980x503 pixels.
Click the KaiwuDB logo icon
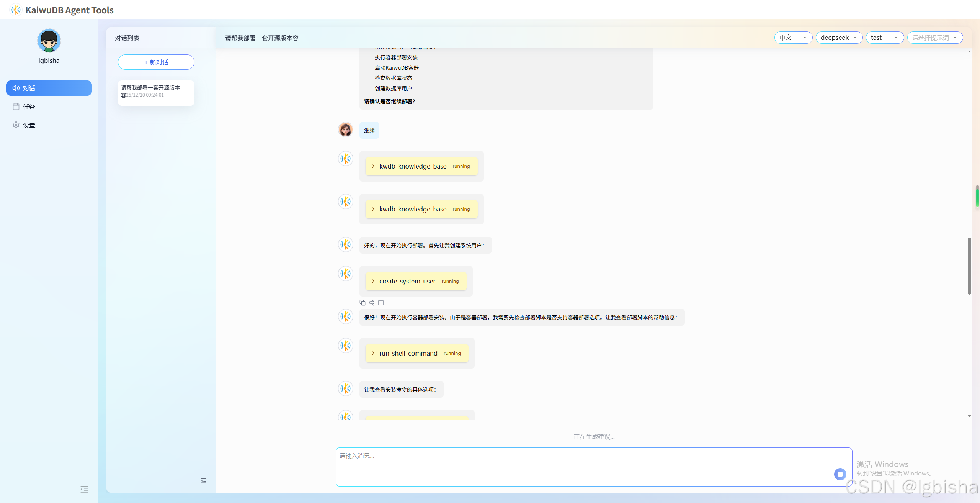point(16,10)
